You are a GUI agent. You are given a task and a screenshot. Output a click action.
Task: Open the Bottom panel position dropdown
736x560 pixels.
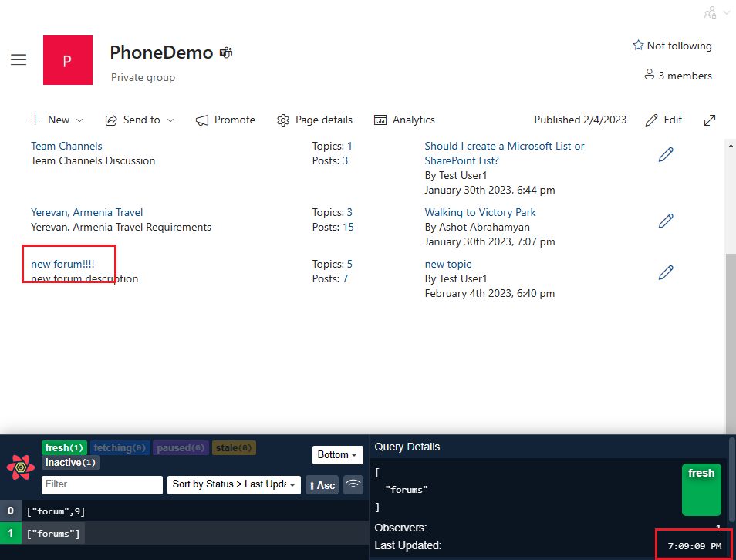338,455
